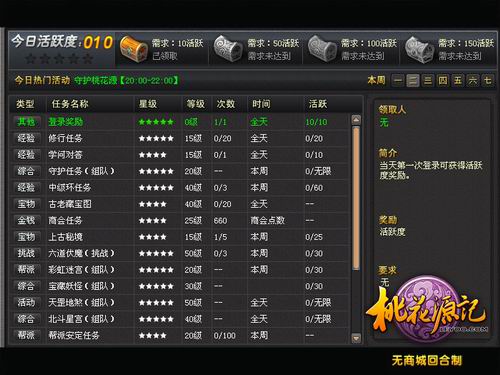
Task: Select the silver 100-activity reward chest
Action: [322, 49]
